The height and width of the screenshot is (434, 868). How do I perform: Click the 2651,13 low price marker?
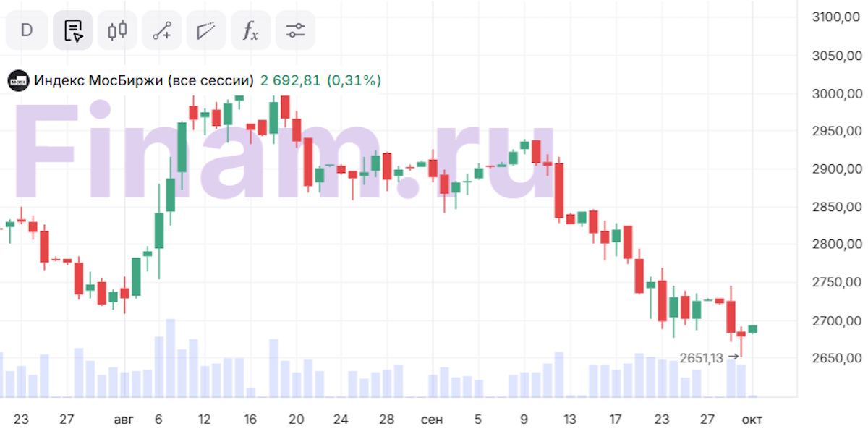tap(701, 358)
